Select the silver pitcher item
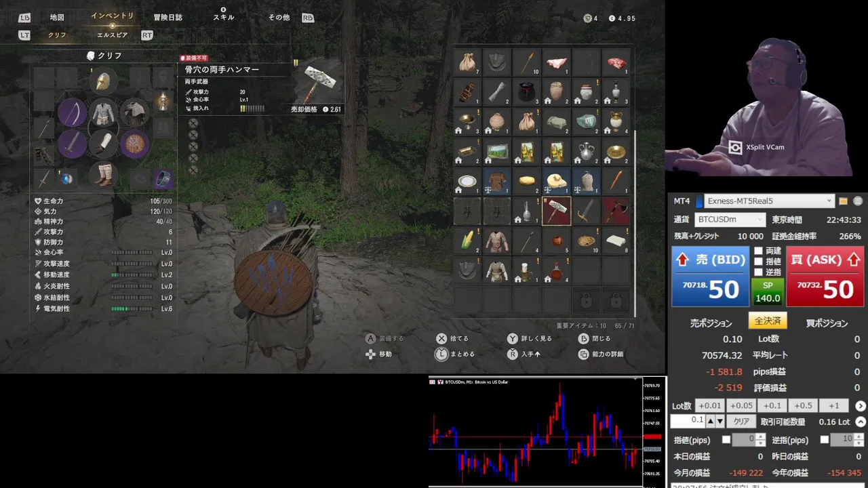The width and height of the screenshot is (868, 488). [586, 152]
